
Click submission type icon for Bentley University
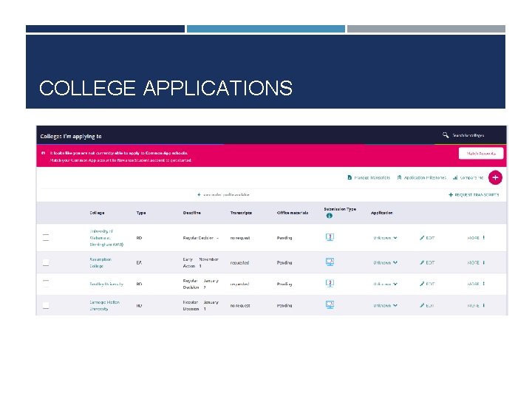tap(330, 283)
